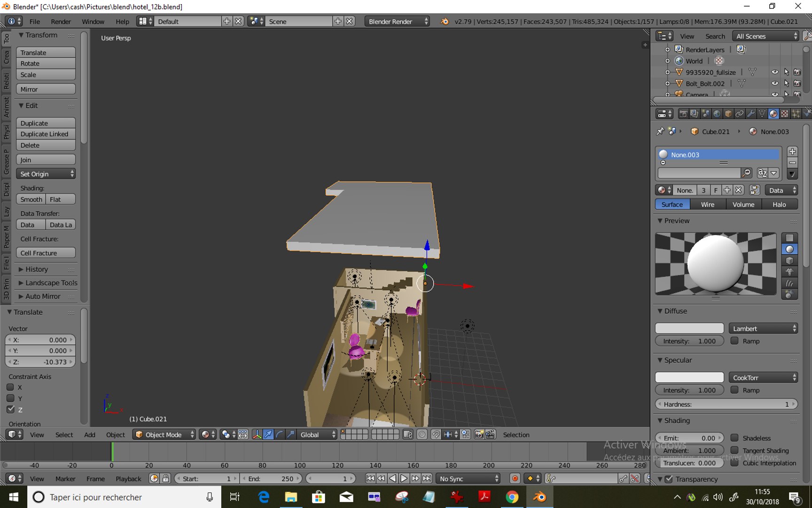Switch to the Halo material type
The width and height of the screenshot is (812, 508).
click(780, 204)
